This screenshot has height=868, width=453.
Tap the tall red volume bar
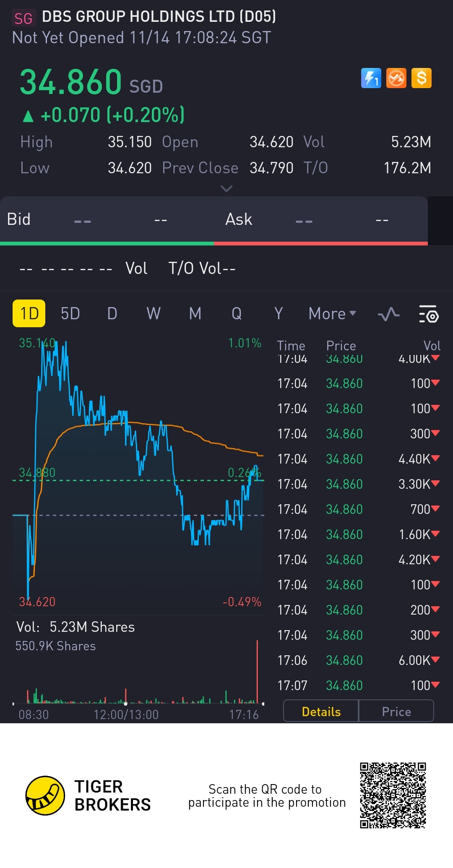(257, 671)
